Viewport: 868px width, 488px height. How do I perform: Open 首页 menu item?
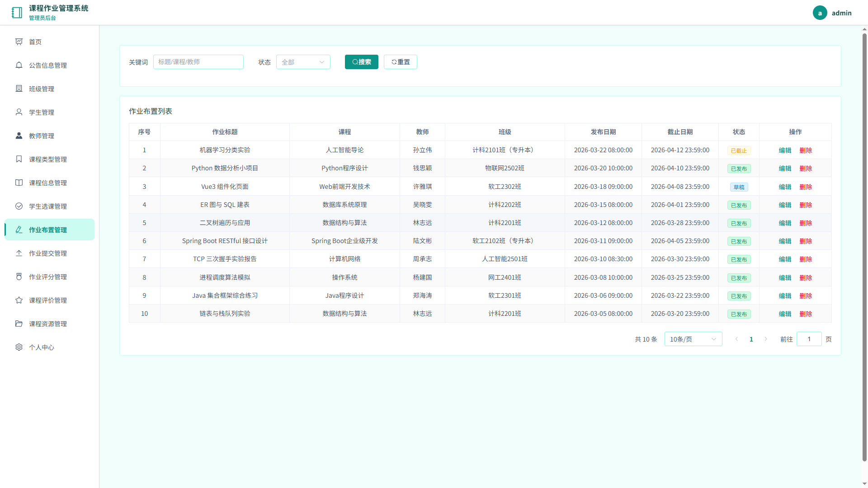(x=50, y=42)
